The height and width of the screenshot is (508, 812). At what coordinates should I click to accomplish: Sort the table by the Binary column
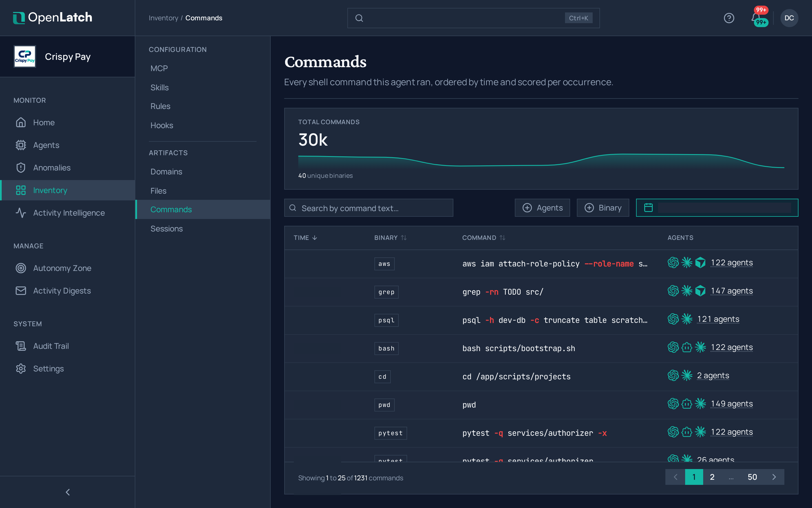click(390, 238)
